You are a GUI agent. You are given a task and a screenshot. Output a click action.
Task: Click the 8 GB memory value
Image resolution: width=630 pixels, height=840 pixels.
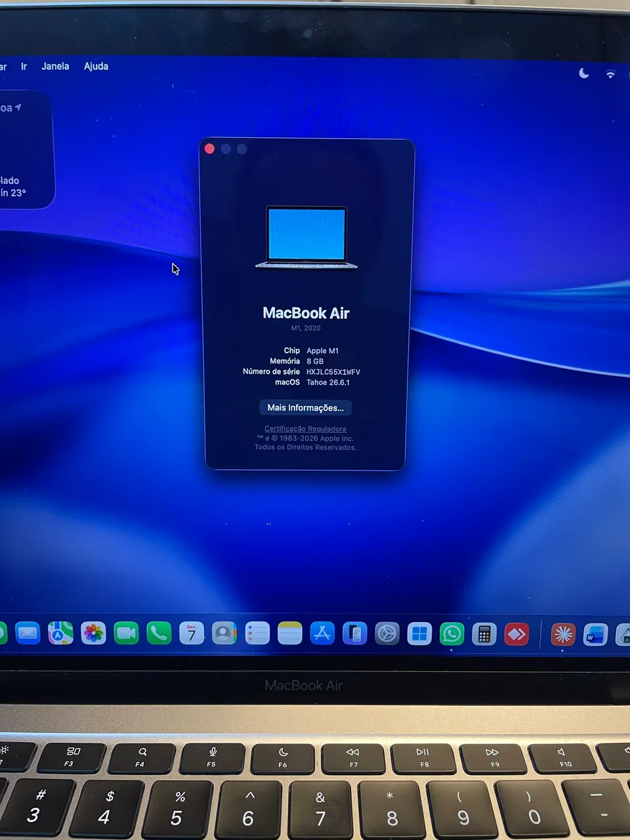coord(315,361)
